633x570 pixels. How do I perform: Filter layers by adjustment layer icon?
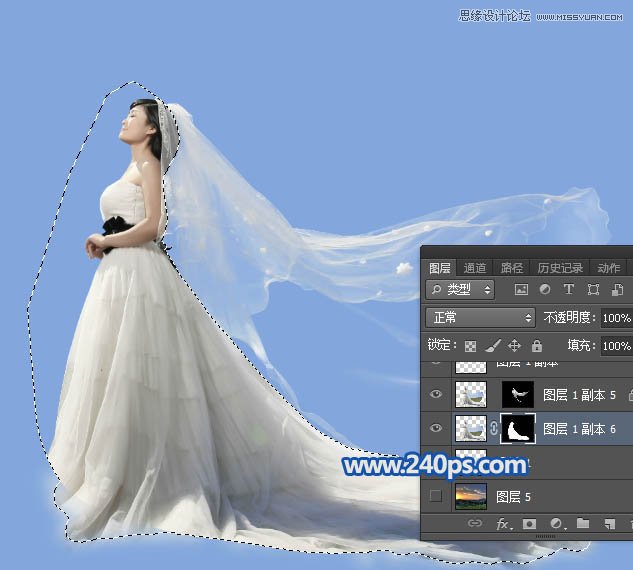point(545,289)
